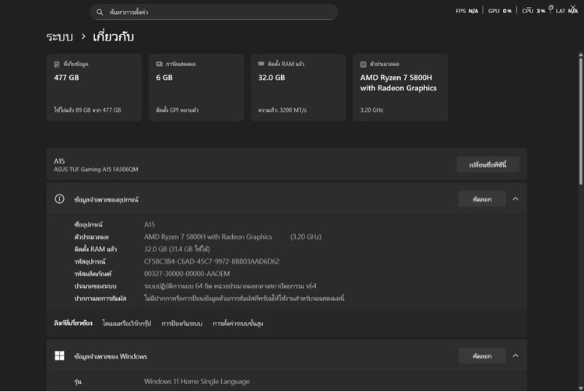Copy device specifications with คัดลอก button
584x392 pixels.
[482, 199]
